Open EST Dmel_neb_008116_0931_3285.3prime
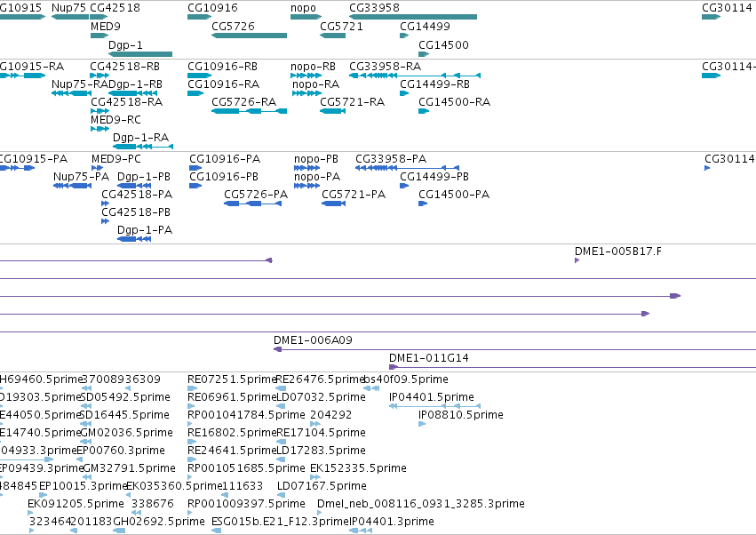 (421, 504)
